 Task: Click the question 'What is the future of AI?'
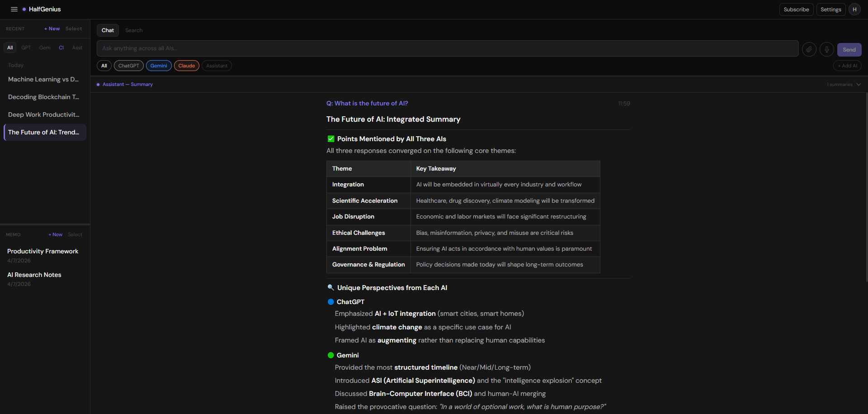point(367,104)
